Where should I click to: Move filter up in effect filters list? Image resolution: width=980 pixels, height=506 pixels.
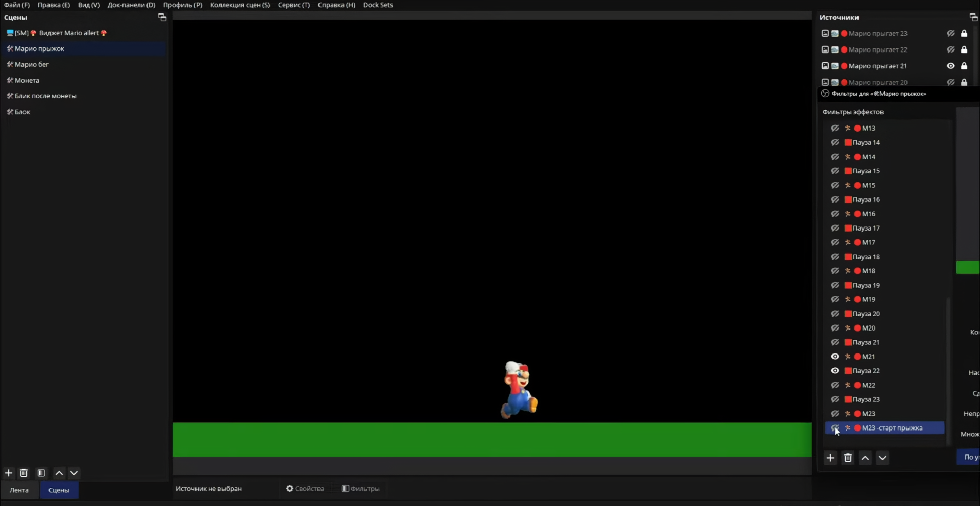(x=865, y=458)
